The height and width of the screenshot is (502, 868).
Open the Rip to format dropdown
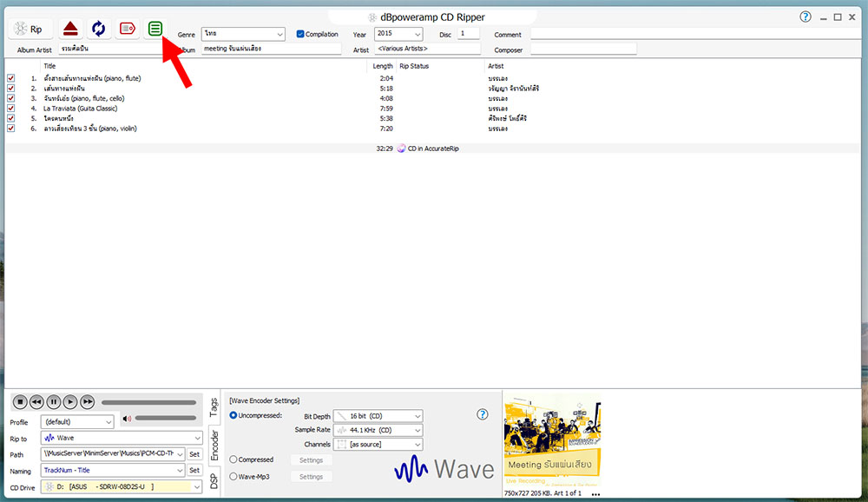pos(113,438)
